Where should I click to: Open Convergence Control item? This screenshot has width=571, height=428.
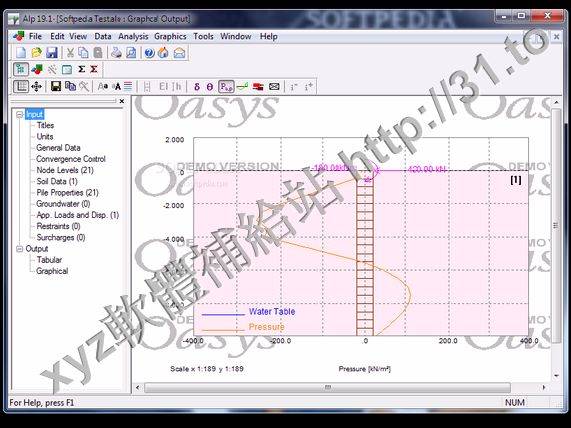[71, 159]
